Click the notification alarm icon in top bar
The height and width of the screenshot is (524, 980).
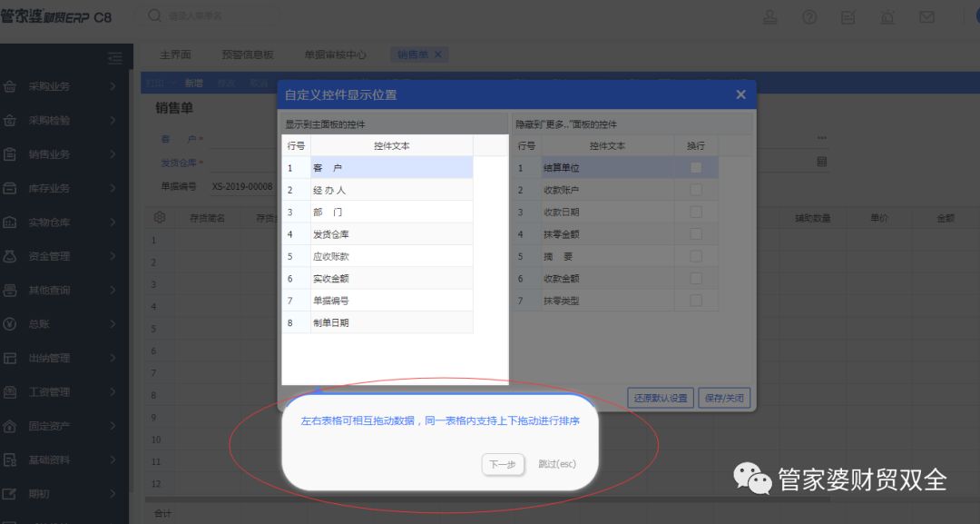tap(887, 17)
